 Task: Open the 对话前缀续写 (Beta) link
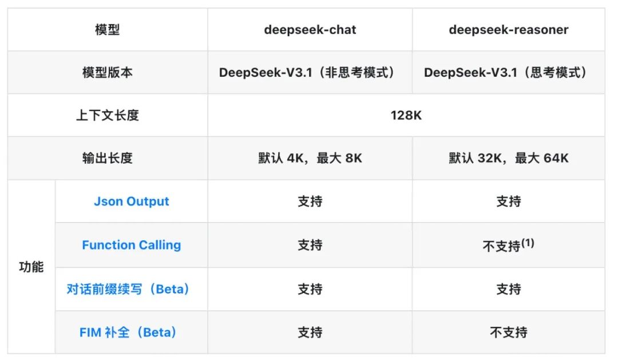point(128,289)
